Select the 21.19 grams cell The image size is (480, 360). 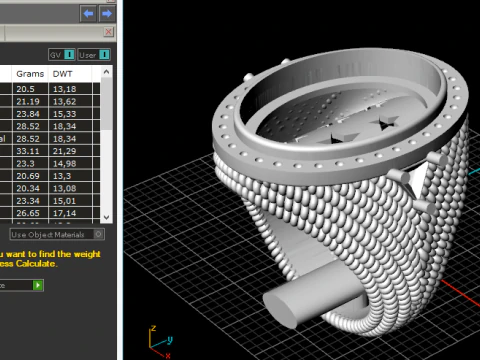click(x=30, y=101)
